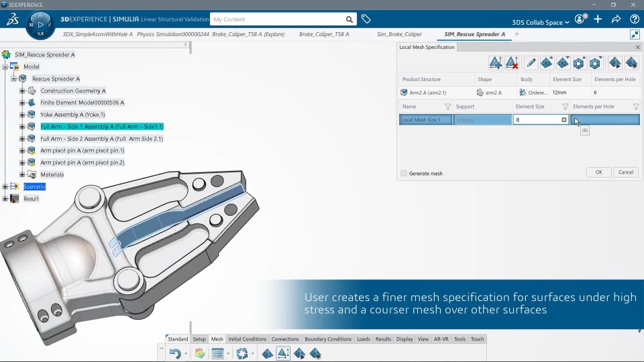
Task: Expand Finite Element Model00000506 A node
Action: [22, 103]
